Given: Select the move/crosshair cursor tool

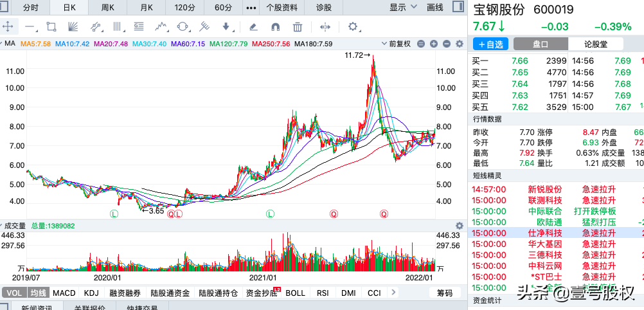Looking at the screenshot, I should (8, 27).
